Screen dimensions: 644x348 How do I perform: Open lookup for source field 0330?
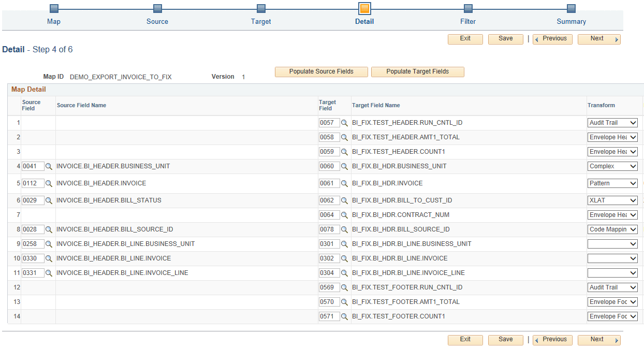coord(49,258)
